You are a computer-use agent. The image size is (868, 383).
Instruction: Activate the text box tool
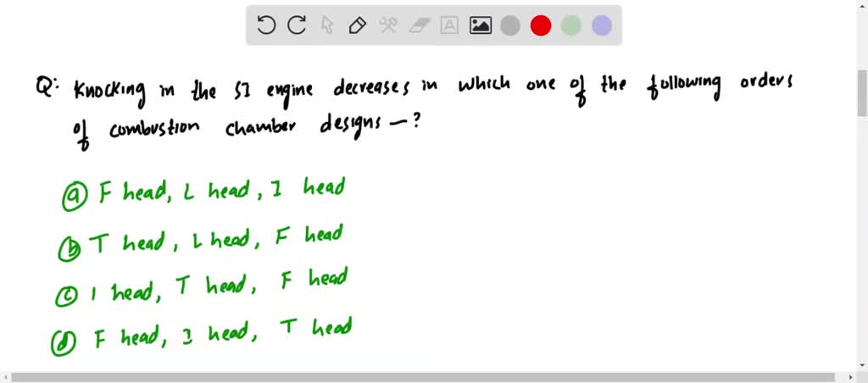(x=449, y=25)
